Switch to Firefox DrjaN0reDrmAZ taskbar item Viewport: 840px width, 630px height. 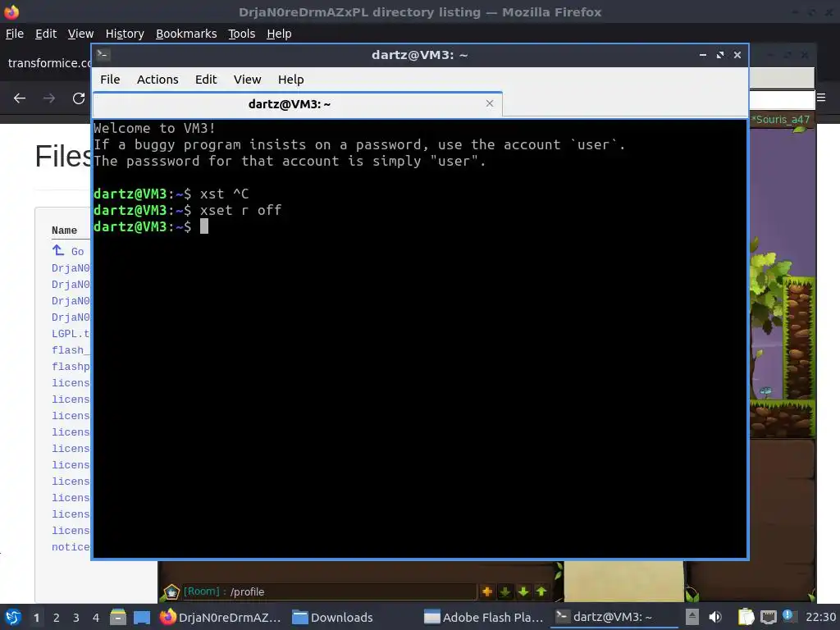(221, 617)
